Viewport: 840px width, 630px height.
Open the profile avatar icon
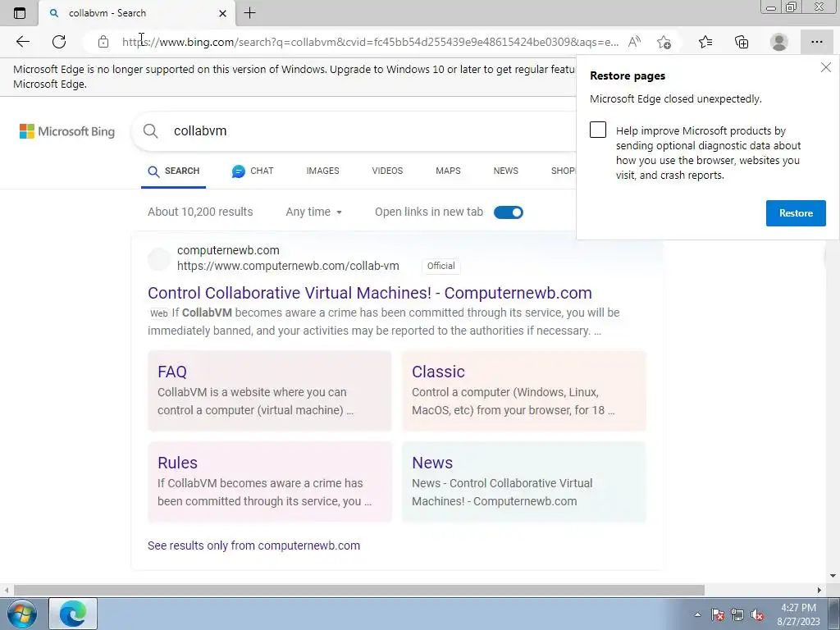coord(779,42)
